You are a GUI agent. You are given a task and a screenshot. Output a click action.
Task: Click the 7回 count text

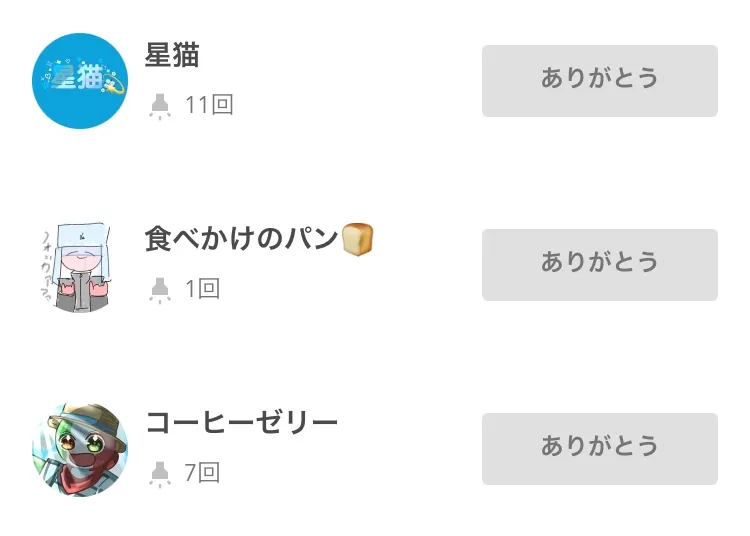(203, 473)
